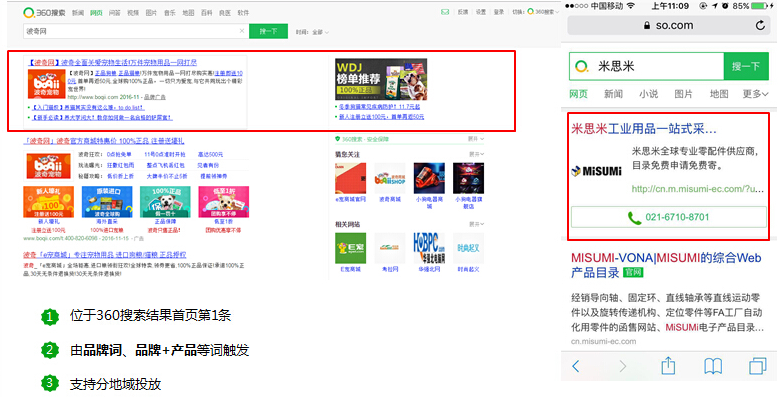This screenshot has height=397, width=779.
Task: Expand 展开 beside 相关网站 heading
Action: point(476,224)
